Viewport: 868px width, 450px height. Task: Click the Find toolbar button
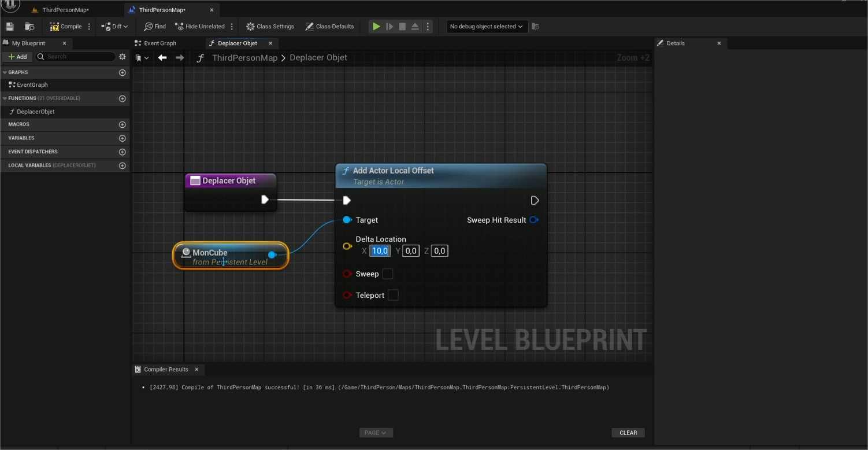155,27
